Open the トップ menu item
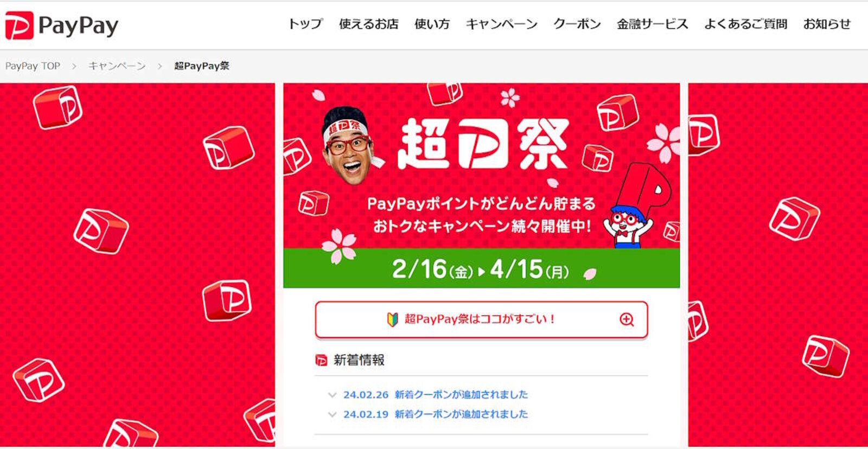This screenshot has width=868, height=449. pyautogui.click(x=305, y=24)
